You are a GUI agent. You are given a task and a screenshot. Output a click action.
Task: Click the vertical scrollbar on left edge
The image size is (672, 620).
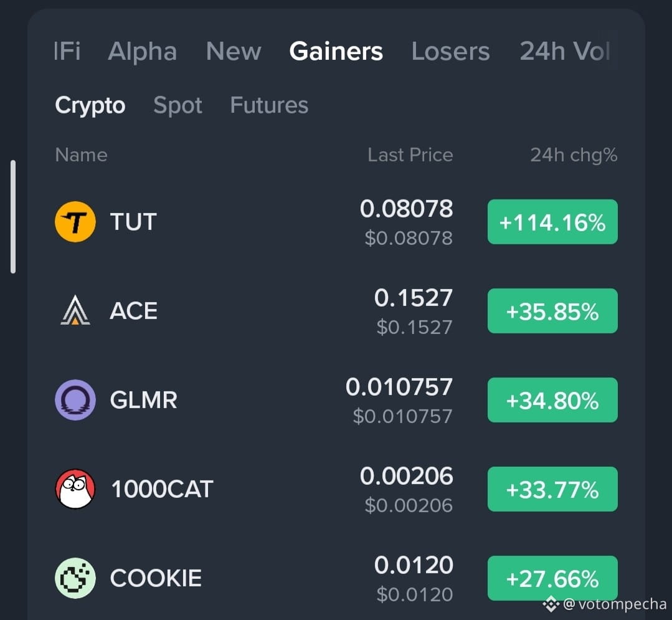click(13, 216)
